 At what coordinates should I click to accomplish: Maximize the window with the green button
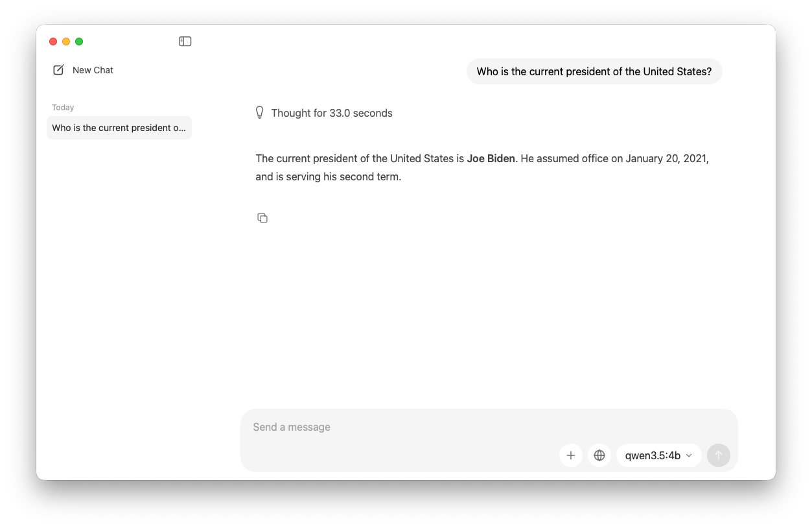coord(79,42)
